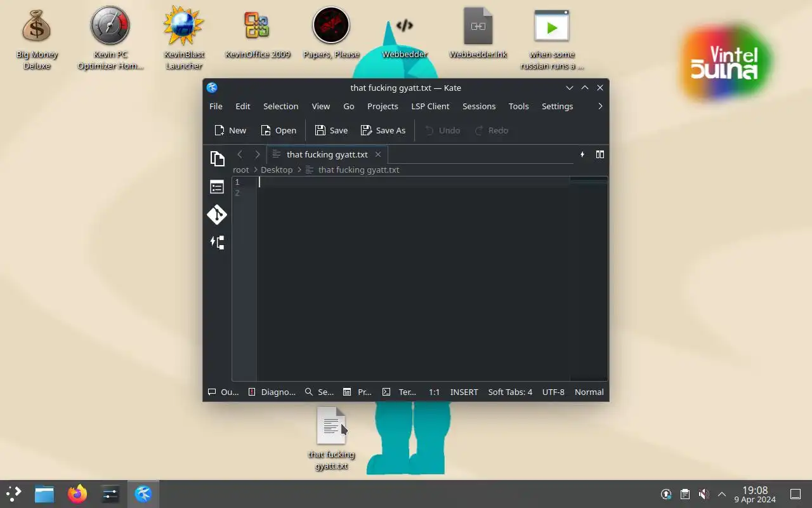Click the quick open lightning icon
Viewport: 812px width, 508px height.
tap(582, 154)
